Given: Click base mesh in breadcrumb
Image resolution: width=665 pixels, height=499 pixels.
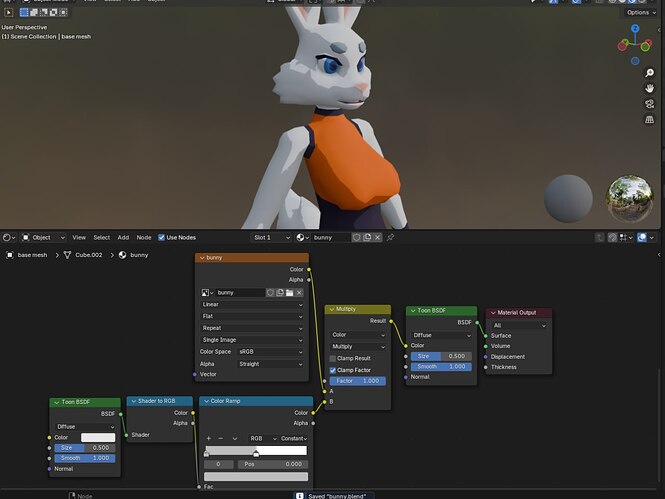Looking at the screenshot, I should tap(32, 255).
